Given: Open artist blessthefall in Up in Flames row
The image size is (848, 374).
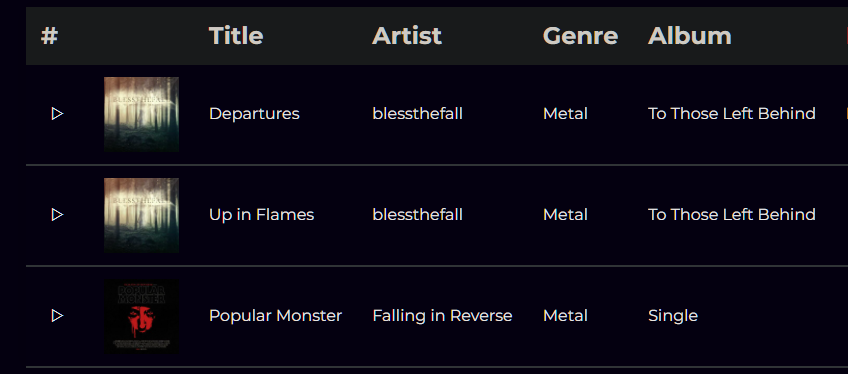Looking at the screenshot, I should (418, 215).
